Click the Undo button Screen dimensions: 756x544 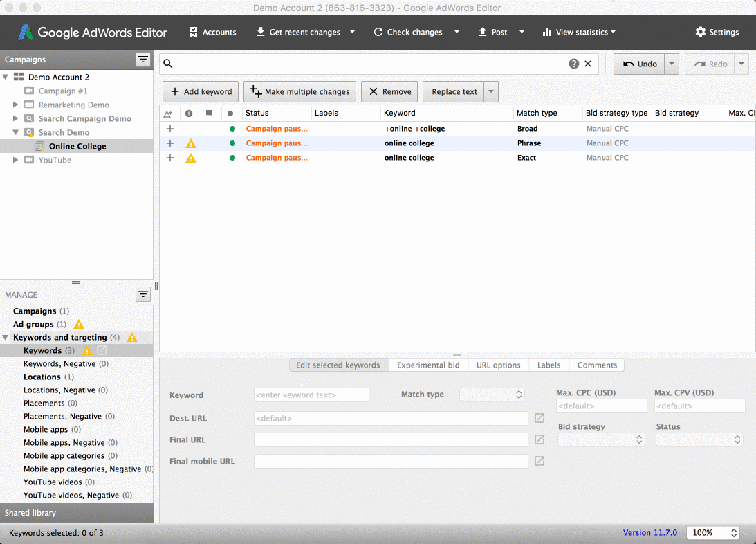(x=639, y=64)
